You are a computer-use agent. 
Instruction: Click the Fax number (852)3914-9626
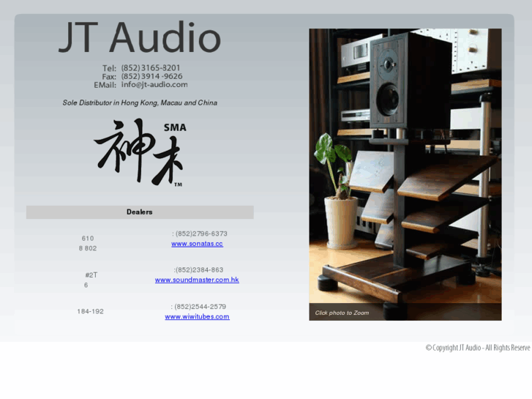[x=152, y=76]
